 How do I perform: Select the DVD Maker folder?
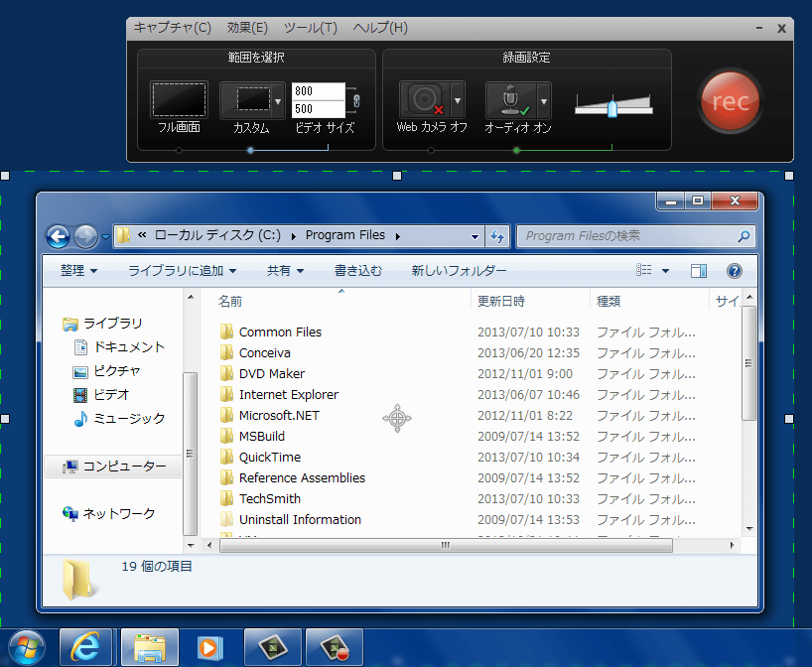[x=272, y=373]
